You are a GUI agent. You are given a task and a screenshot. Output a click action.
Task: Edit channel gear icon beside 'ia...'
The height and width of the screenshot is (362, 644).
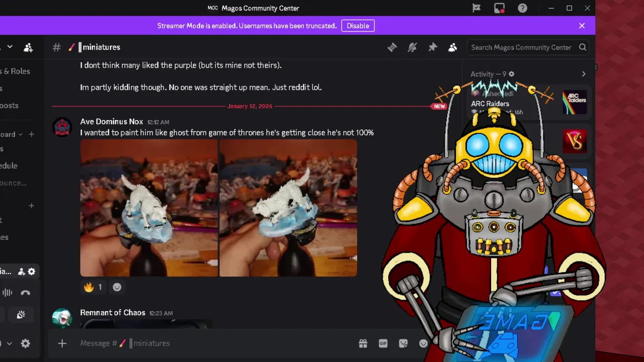point(32,271)
